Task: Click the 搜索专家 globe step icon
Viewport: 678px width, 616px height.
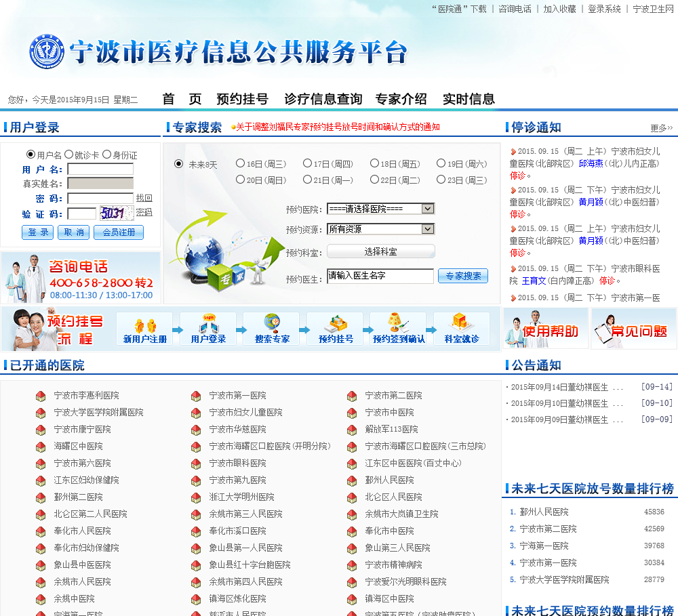Action: coord(272,329)
